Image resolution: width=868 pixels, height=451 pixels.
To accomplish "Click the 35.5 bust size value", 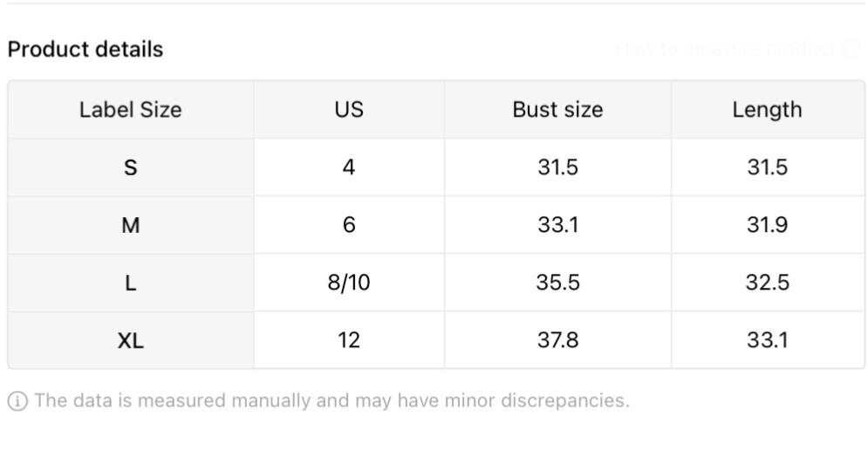I will point(557,283).
